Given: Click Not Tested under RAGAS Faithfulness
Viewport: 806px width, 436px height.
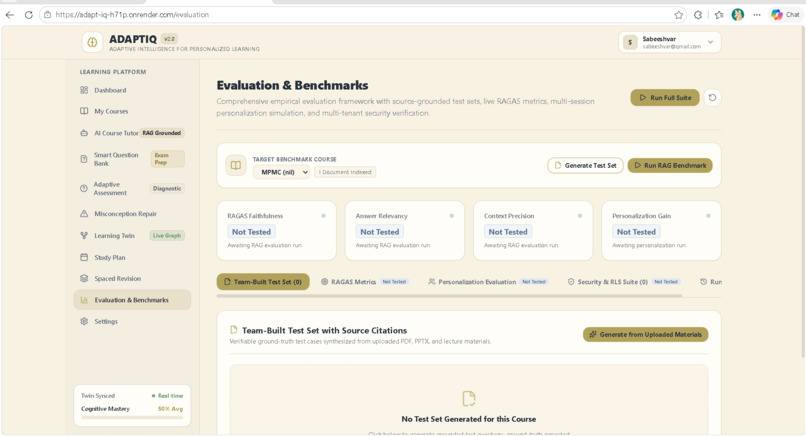Looking at the screenshot, I should [251, 232].
